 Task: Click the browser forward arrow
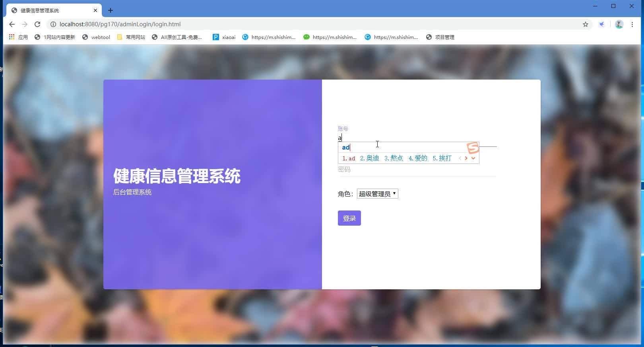[x=25, y=24]
